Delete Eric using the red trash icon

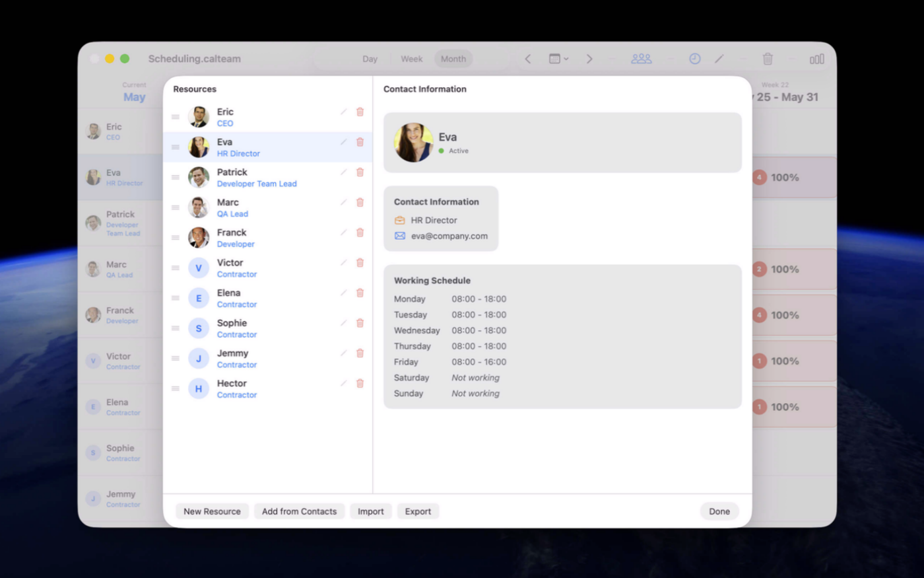(x=360, y=112)
